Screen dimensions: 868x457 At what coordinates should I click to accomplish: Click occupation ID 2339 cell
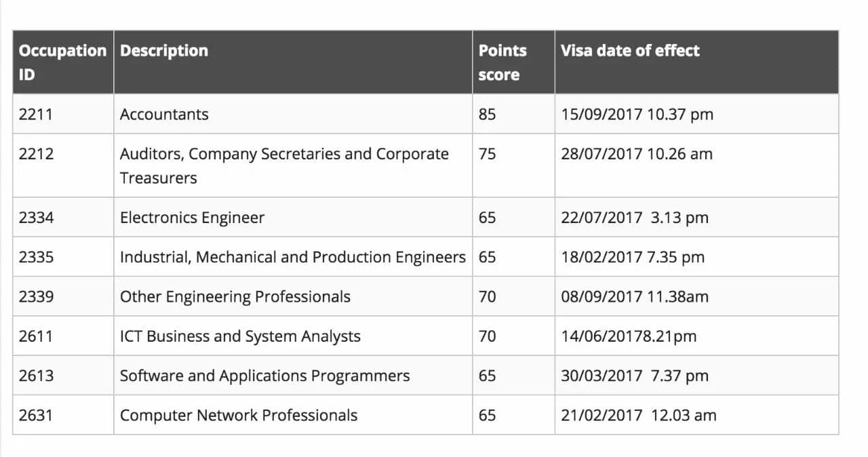(63, 296)
